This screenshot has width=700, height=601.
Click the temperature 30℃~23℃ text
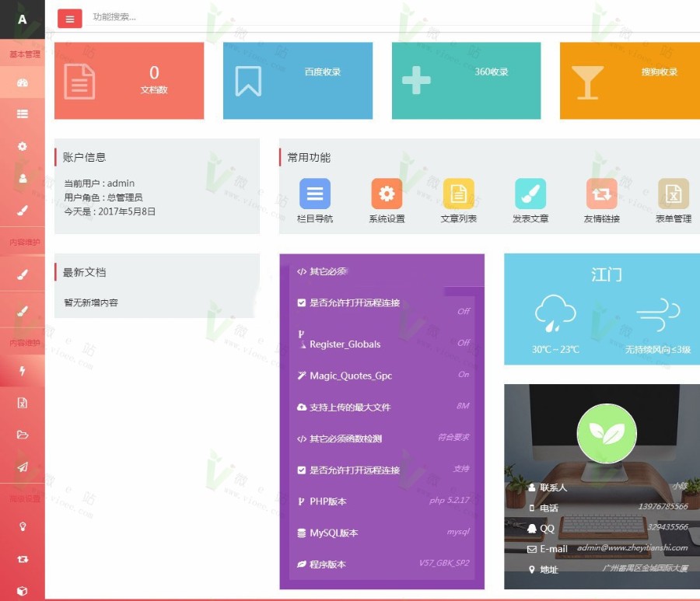[555, 349]
